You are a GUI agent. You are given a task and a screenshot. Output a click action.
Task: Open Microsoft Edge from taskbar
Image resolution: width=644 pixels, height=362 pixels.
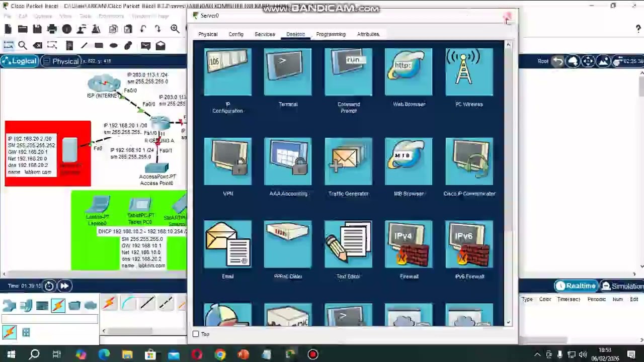[104, 354]
